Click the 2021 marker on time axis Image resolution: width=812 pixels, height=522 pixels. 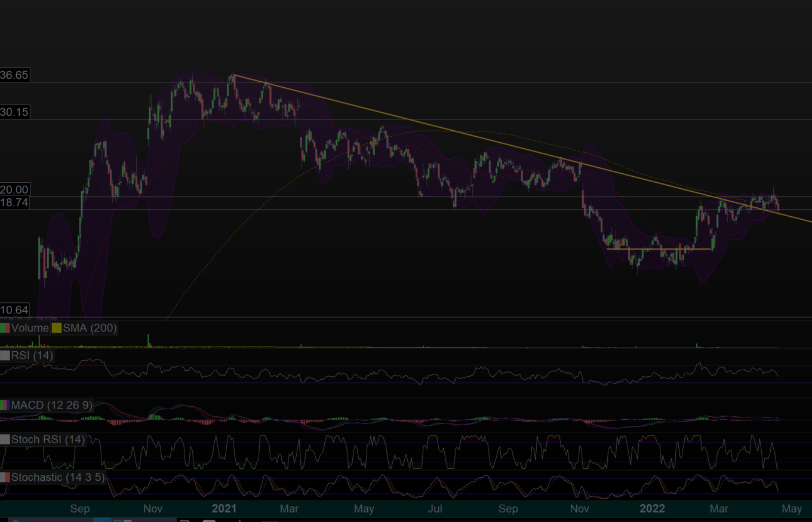[224, 509]
